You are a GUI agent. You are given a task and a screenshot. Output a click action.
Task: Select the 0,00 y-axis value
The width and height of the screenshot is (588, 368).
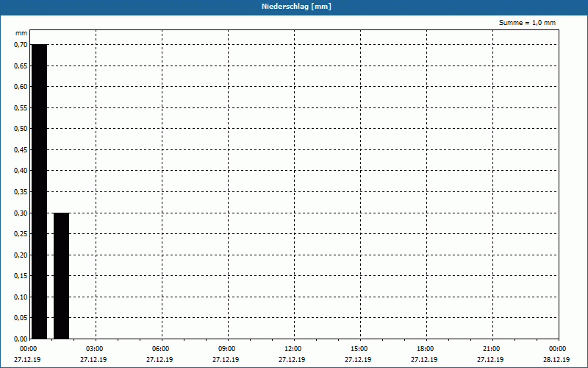21,339
